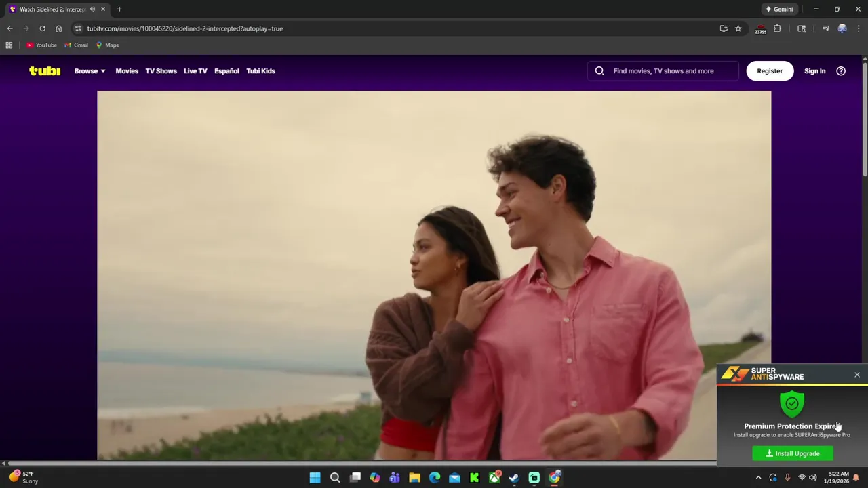Click the Sidelined 2 video player
This screenshot has width=868, height=488.
(x=434, y=275)
